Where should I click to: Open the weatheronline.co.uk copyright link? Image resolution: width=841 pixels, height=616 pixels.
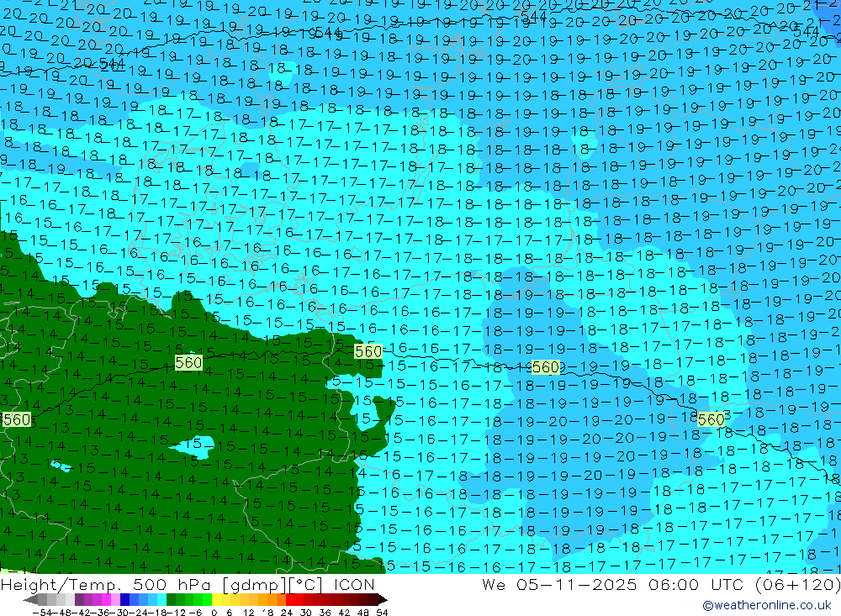coord(767,605)
